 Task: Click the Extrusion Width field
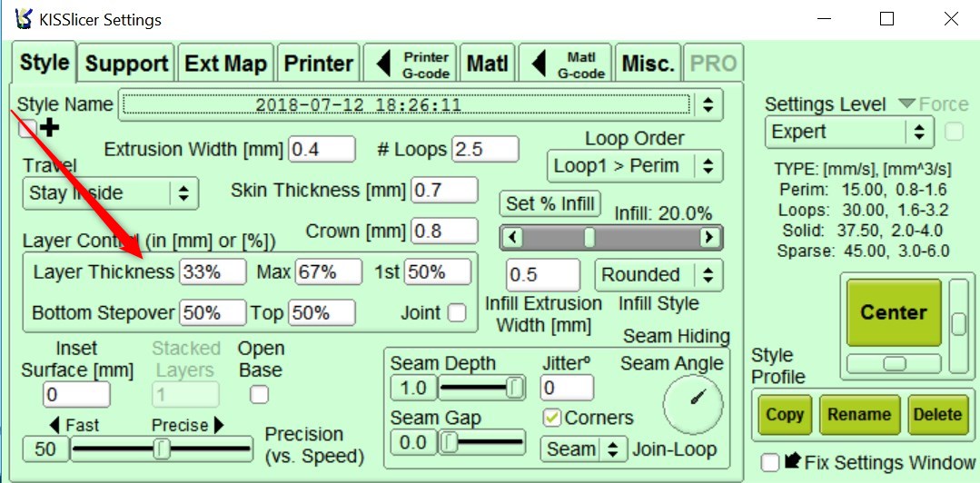point(322,150)
